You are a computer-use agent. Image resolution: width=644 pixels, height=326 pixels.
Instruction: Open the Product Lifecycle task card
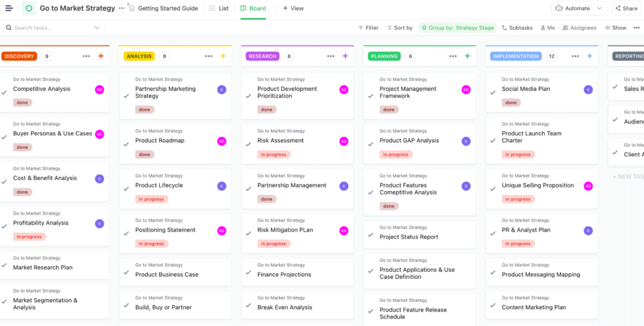click(x=175, y=188)
